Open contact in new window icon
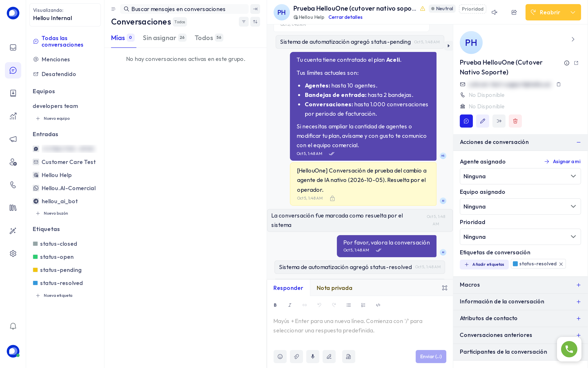588x368 pixels. click(x=576, y=63)
